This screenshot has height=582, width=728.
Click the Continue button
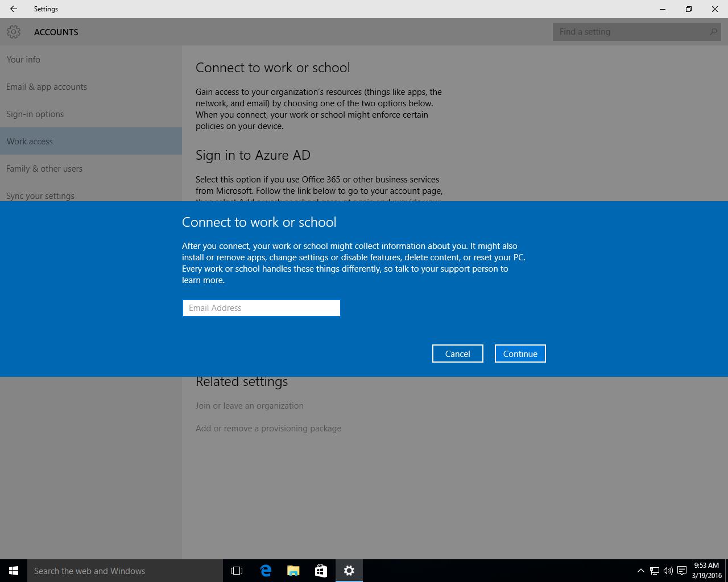click(x=520, y=354)
